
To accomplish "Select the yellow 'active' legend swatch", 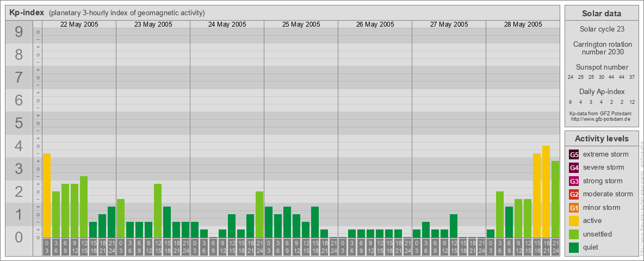I will (x=574, y=221).
